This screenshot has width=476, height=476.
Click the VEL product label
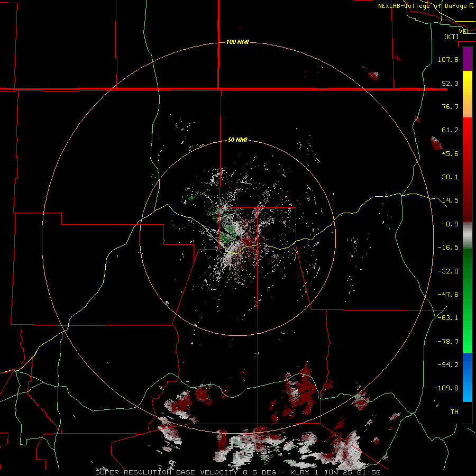click(464, 31)
